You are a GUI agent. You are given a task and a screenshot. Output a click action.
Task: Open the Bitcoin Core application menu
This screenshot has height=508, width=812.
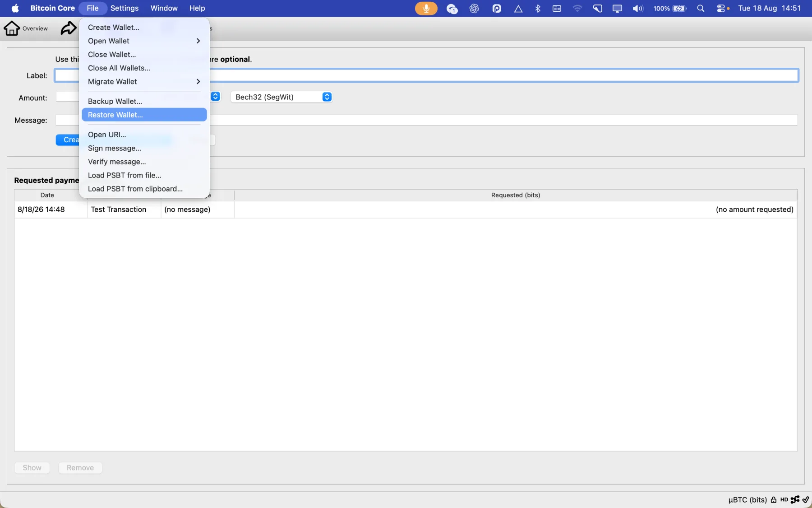[52, 8]
